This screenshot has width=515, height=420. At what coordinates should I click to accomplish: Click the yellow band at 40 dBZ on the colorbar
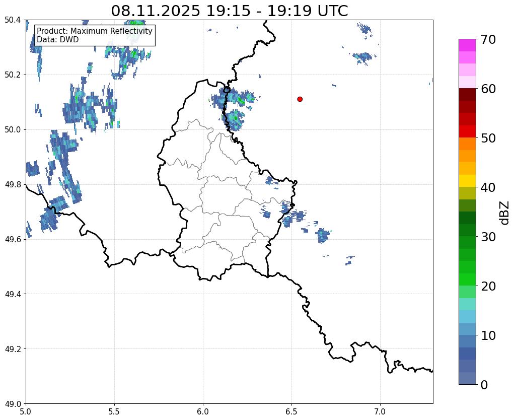click(x=467, y=181)
